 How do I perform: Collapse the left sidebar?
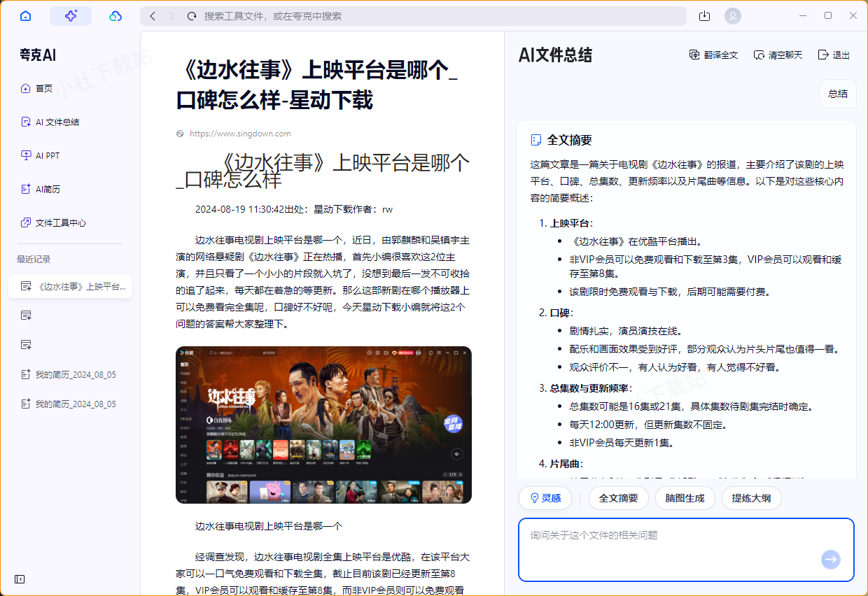[20, 579]
